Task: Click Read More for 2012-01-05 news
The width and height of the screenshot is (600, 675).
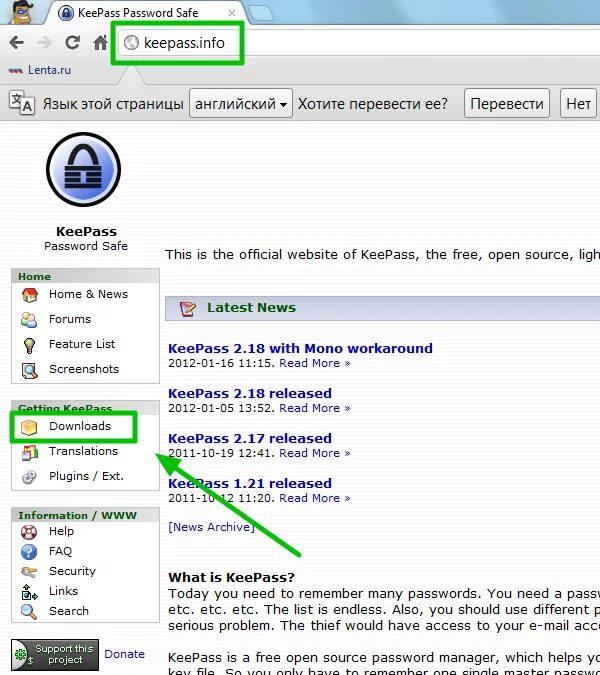Action: [315, 408]
